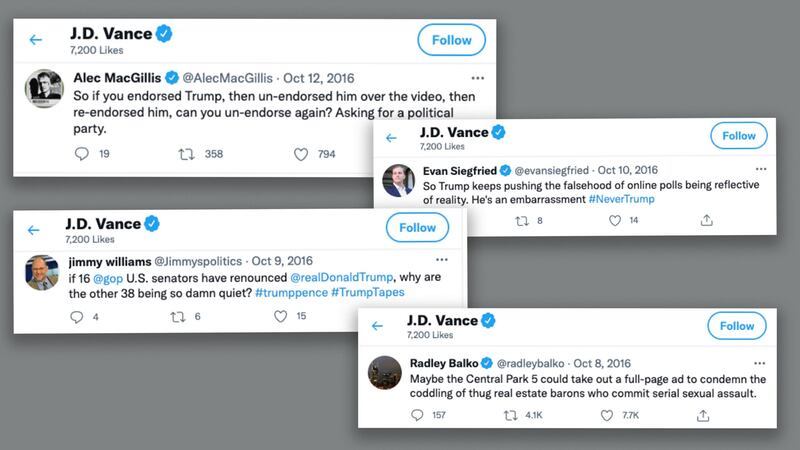Open the three-dot menu on Evan Siegfried's tweet
This screenshot has width=800, height=450.
point(761,169)
